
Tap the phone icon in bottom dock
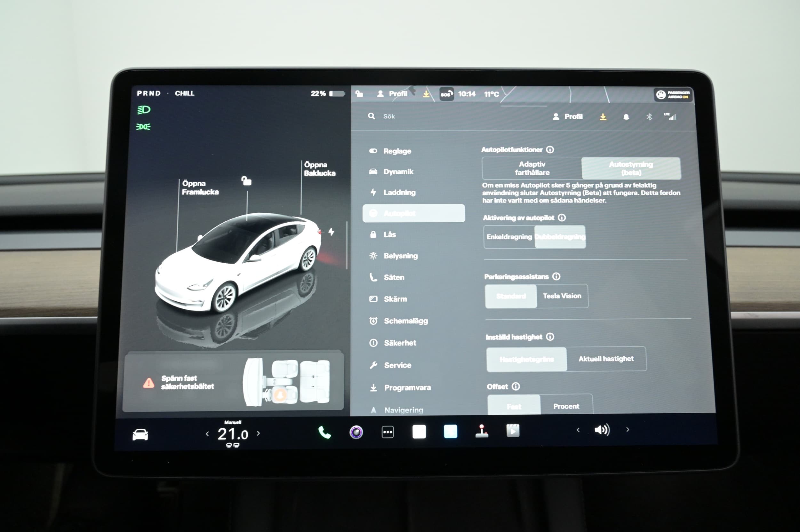pos(324,432)
